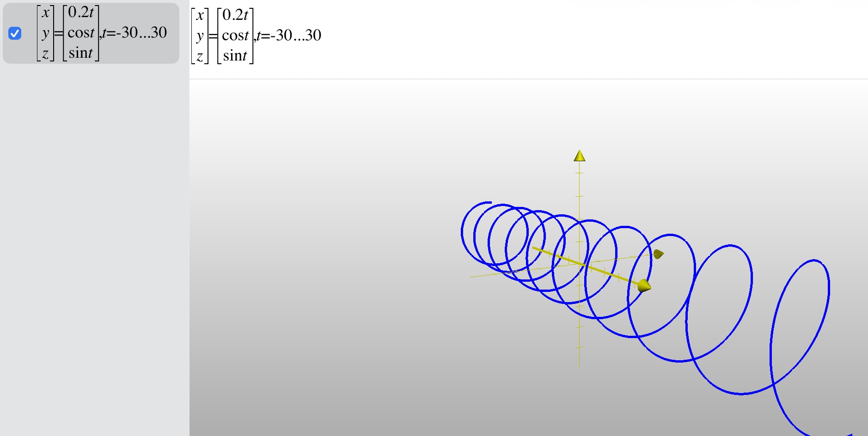Click the vertical axis arrowhead at top
Viewport: 868px width, 436px height.
point(579,156)
